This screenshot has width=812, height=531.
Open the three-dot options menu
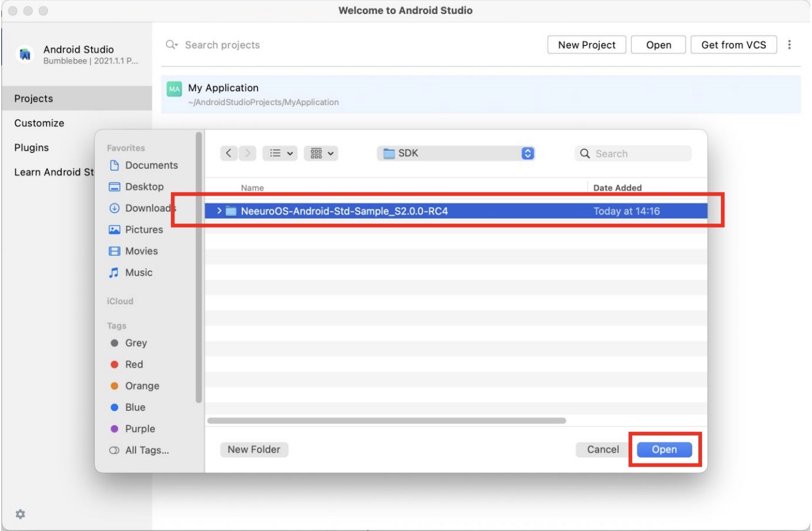(788, 44)
